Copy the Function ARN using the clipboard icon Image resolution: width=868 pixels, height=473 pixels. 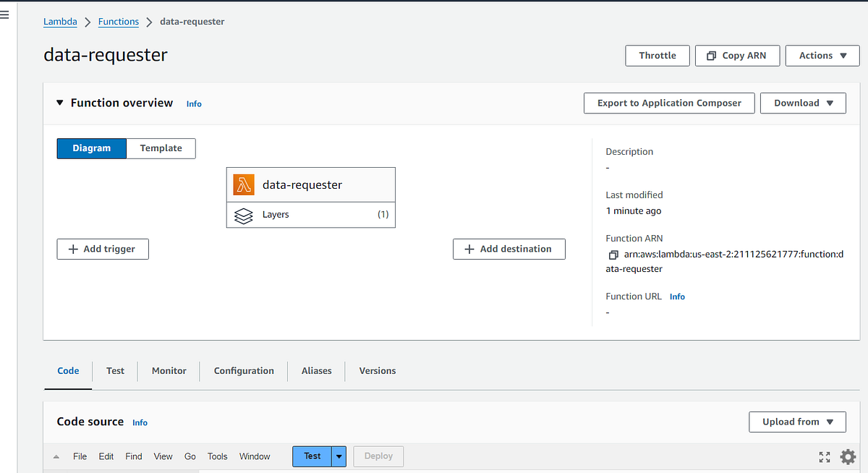pos(613,255)
